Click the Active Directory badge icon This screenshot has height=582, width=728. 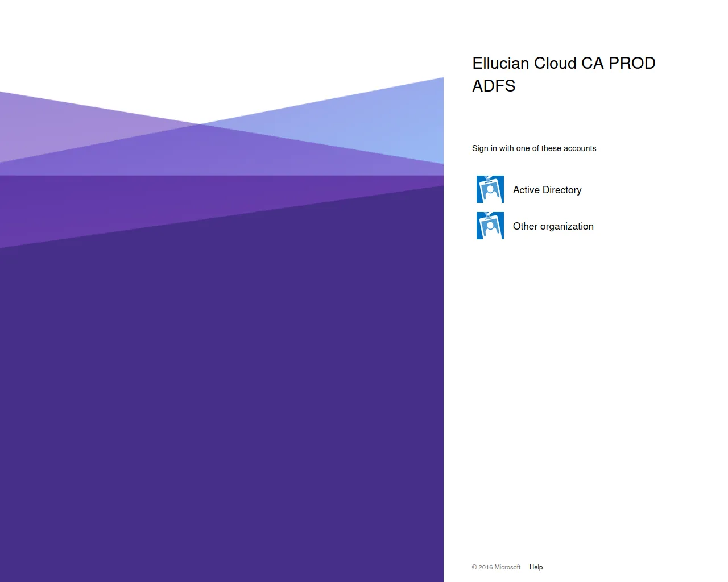pos(490,189)
